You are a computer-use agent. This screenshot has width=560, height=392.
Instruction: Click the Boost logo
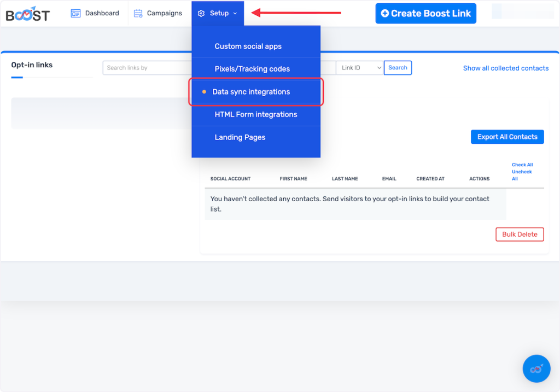tap(27, 14)
